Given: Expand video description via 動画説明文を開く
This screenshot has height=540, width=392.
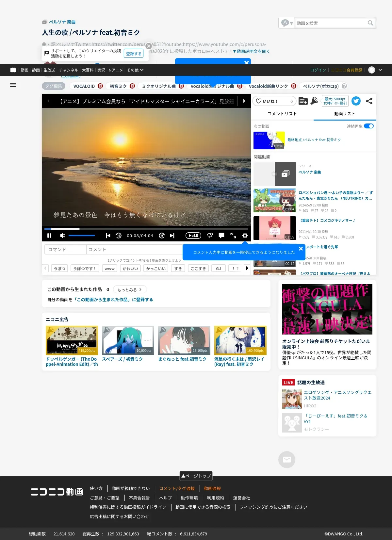Looking at the screenshot, I should (x=251, y=51).
